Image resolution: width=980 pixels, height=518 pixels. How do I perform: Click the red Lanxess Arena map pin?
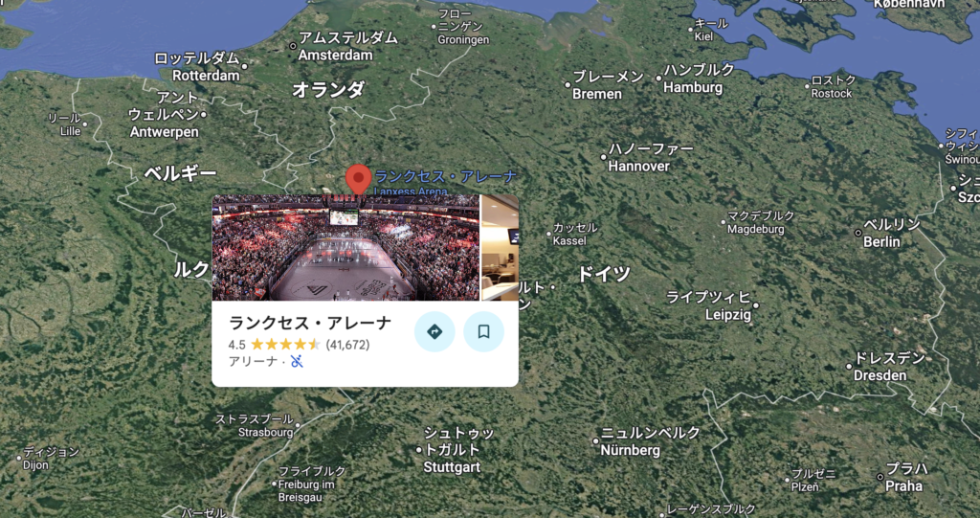click(x=358, y=180)
